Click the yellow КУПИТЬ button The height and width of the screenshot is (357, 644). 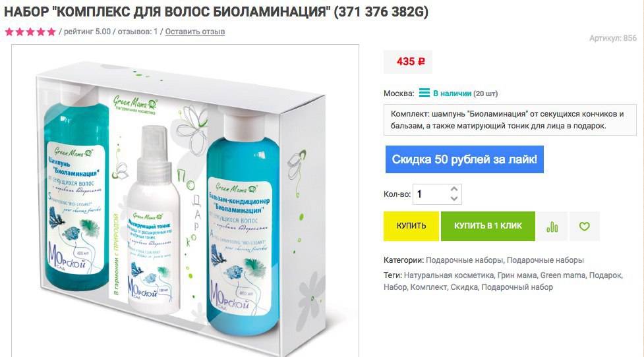pyautogui.click(x=411, y=226)
